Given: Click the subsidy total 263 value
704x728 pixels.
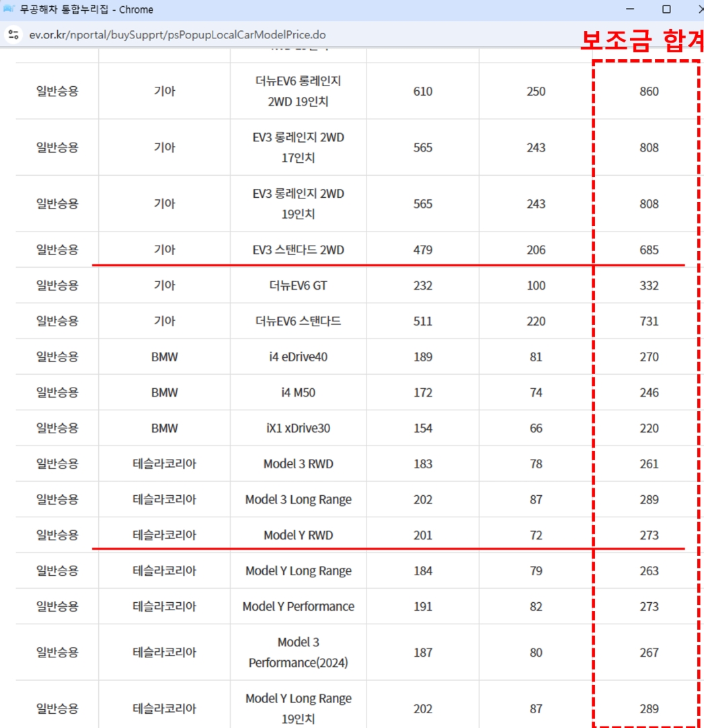Looking at the screenshot, I should pyautogui.click(x=649, y=571).
